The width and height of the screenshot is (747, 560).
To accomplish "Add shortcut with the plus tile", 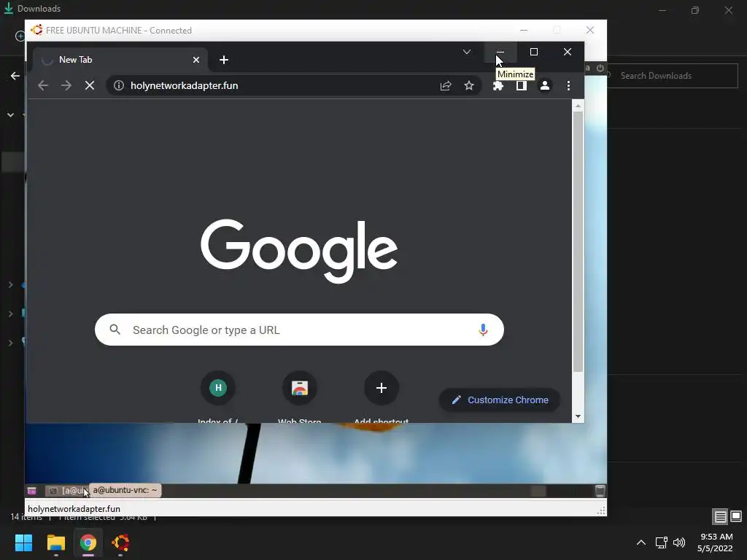I will tap(381, 396).
